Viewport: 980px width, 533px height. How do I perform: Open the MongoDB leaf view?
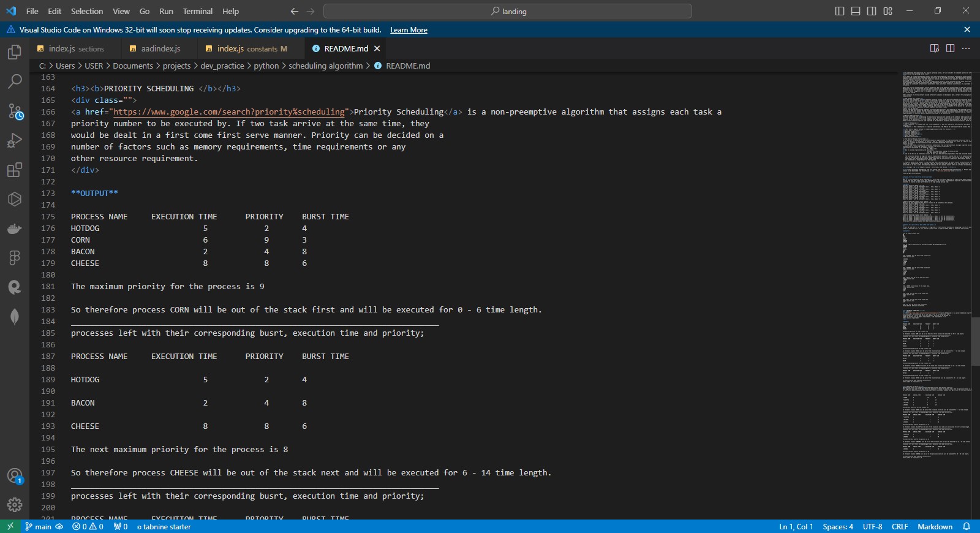pyautogui.click(x=15, y=316)
